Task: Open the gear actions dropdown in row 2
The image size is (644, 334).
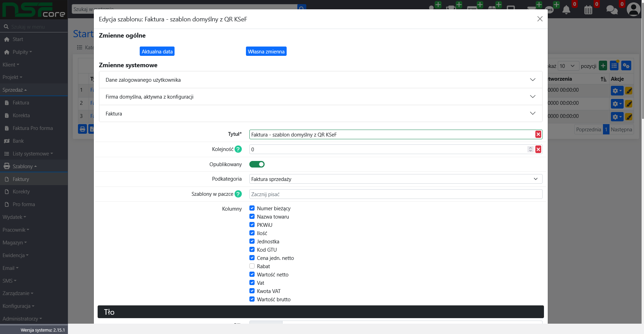Action: click(617, 104)
